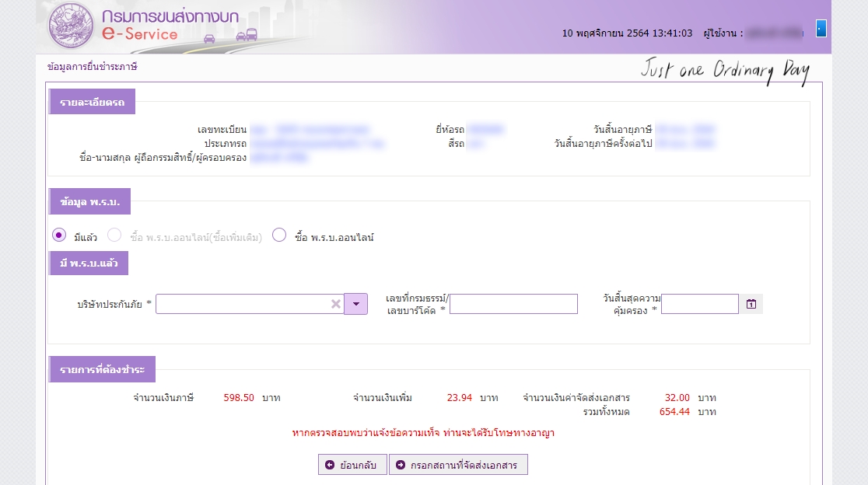Click the blue logout icon at top right
Image resolution: width=868 pixels, height=485 pixels.
coord(821,28)
